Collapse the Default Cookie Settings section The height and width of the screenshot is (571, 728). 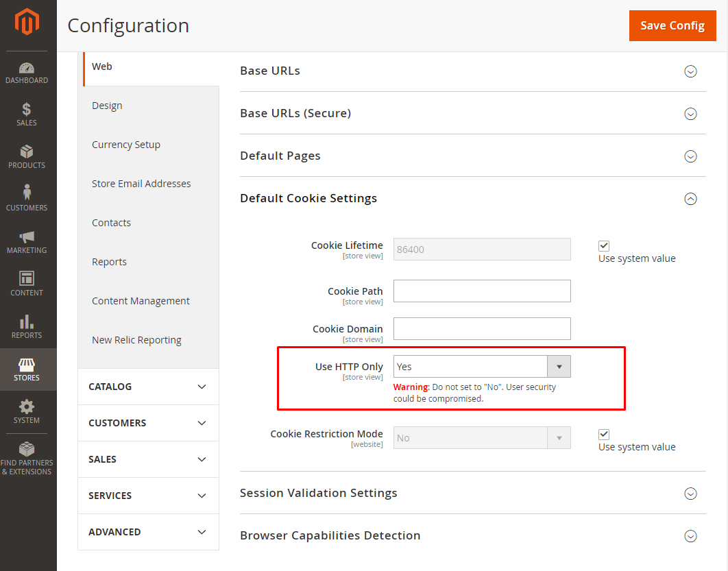690,199
